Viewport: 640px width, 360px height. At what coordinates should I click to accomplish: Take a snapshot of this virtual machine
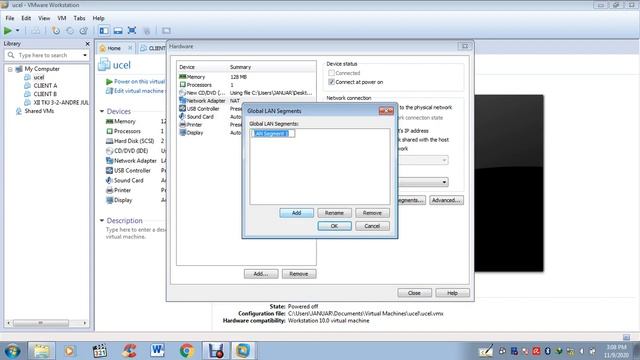click(x=56, y=31)
